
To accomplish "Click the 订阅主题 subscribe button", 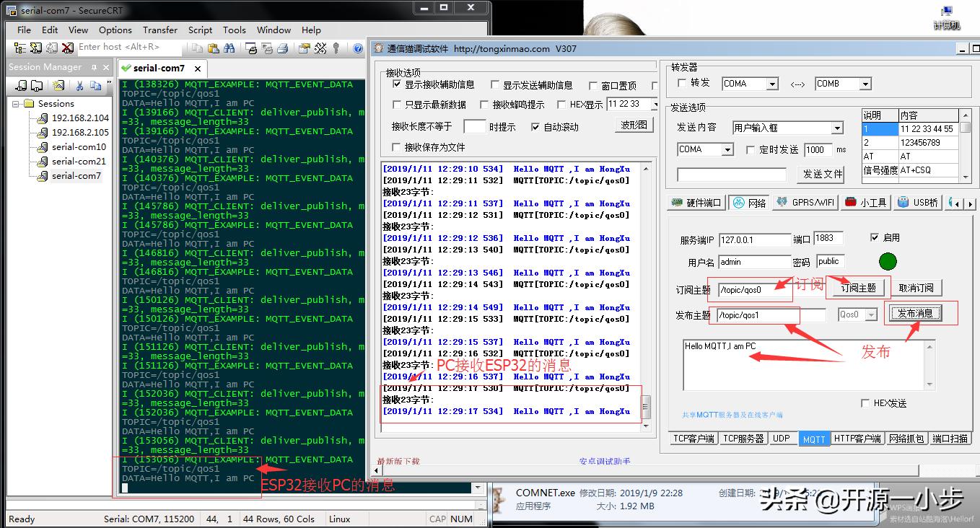I will click(859, 287).
